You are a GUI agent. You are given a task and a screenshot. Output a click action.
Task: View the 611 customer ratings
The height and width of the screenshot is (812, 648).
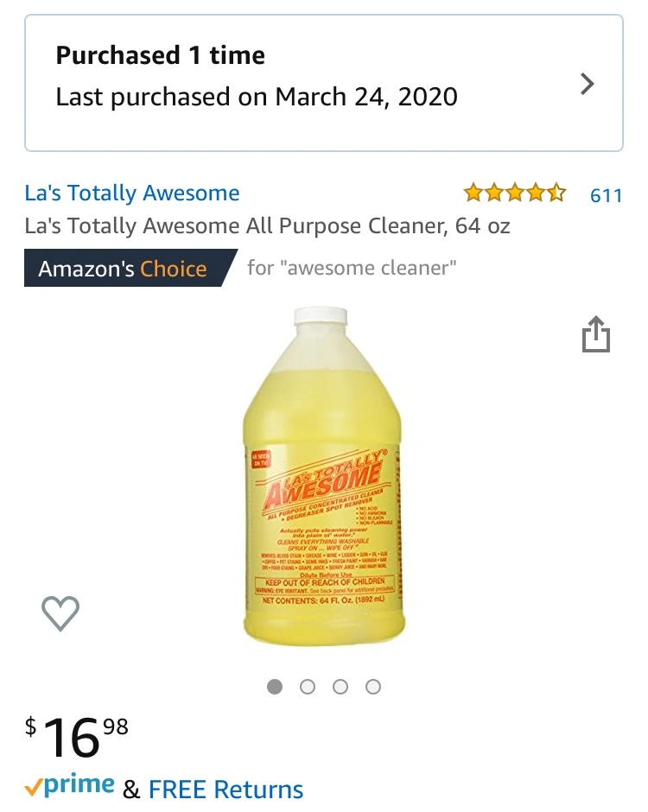click(606, 196)
